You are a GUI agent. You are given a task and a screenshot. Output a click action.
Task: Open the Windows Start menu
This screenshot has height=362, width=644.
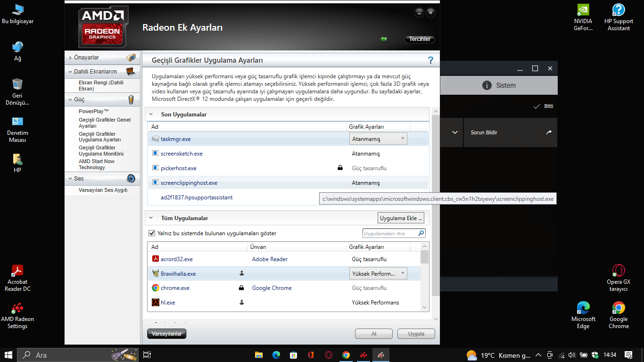[8, 355]
